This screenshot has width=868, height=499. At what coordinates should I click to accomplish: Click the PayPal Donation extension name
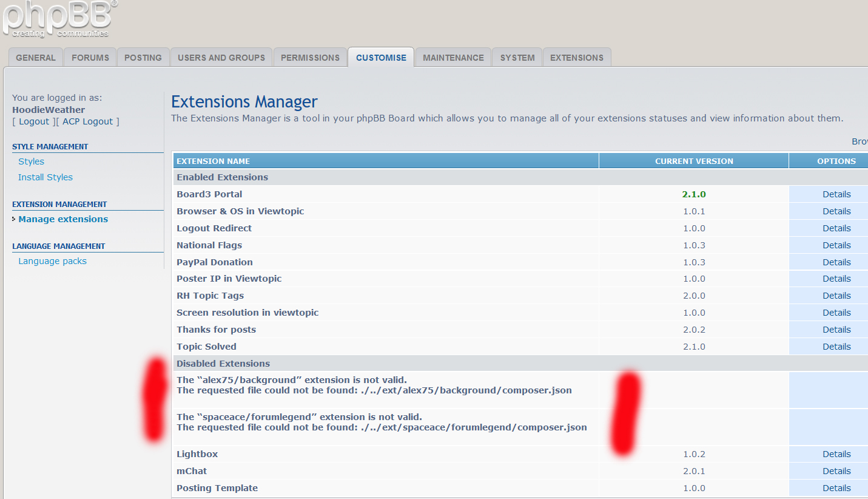215,262
